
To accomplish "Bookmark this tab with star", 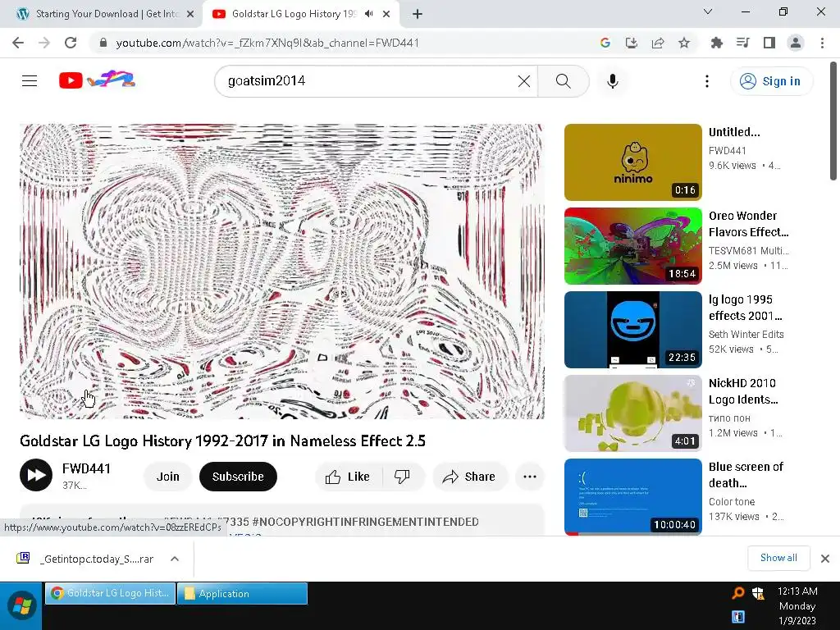I will tap(684, 43).
